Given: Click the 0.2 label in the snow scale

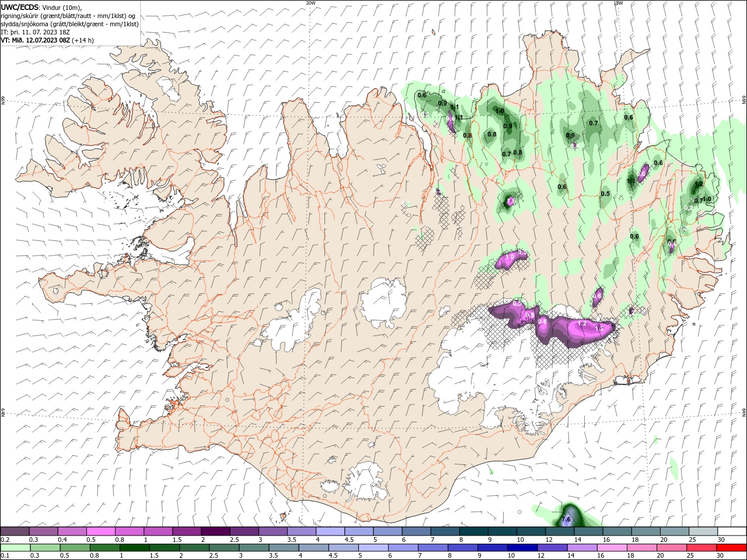Looking at the screenshot, I should (5, 540).
